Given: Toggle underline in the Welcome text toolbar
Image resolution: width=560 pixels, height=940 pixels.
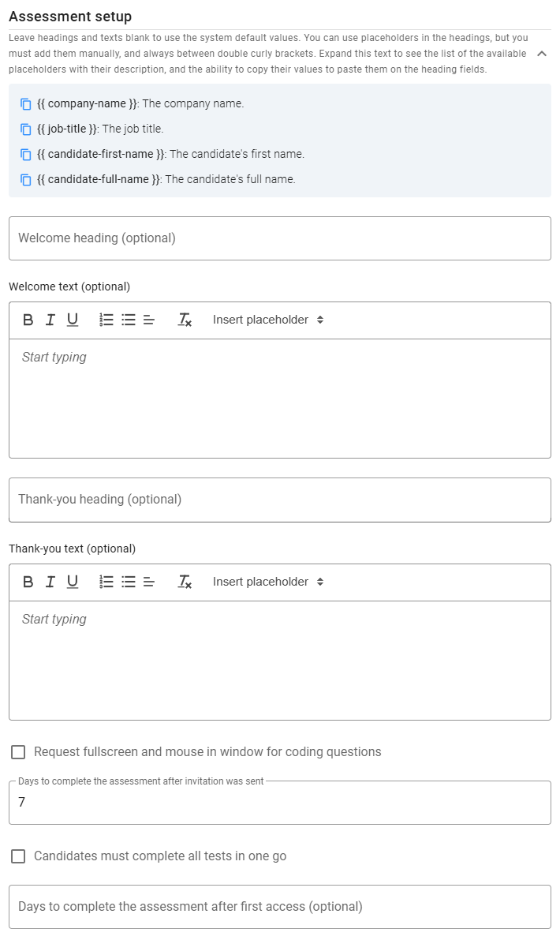Looking at the screenshot, I should click(x=72, y=320).
